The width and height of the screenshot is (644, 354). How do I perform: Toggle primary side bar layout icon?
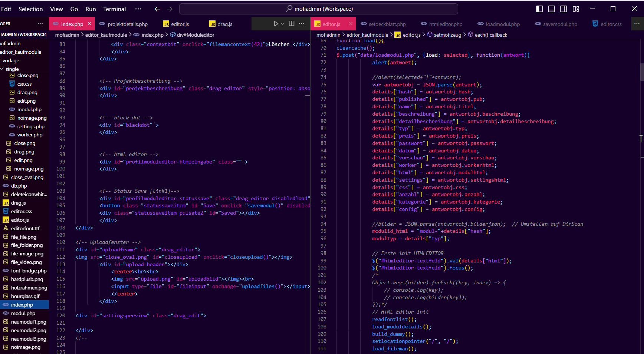tap(540, 9)
